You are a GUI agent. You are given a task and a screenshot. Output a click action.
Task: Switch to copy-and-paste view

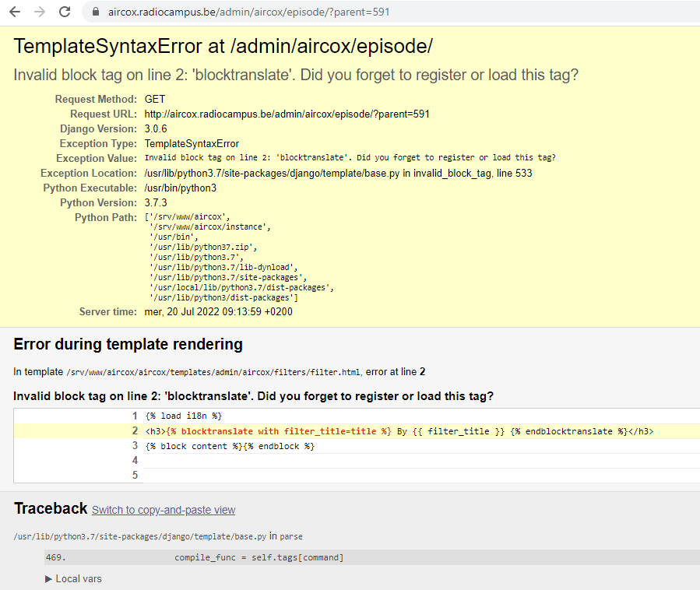[x=164, y=510]
